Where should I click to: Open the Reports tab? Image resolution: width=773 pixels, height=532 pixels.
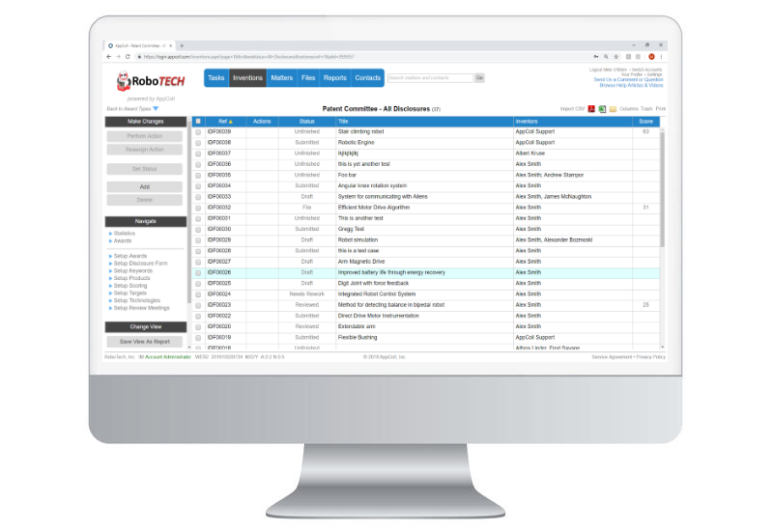[334, 77]
